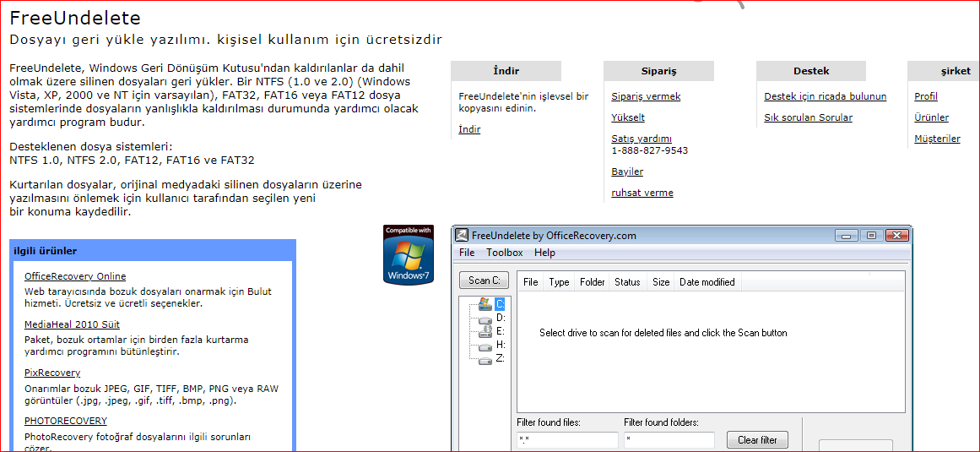
Task: Click the FreeUndelete page heading
Action: tap(75, 18)
